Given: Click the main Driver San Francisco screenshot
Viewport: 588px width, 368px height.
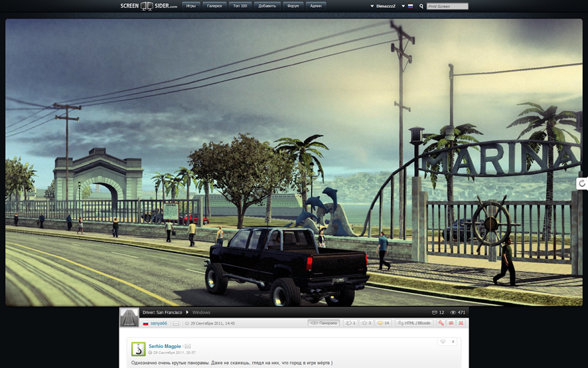Looking at the screenshot, I should (x=293, y=162).
